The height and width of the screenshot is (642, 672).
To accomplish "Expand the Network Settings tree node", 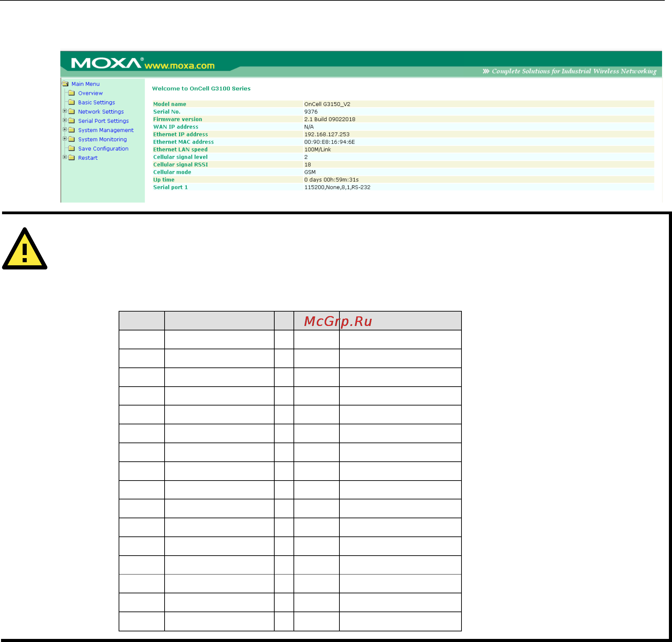I will pos(64,111).
